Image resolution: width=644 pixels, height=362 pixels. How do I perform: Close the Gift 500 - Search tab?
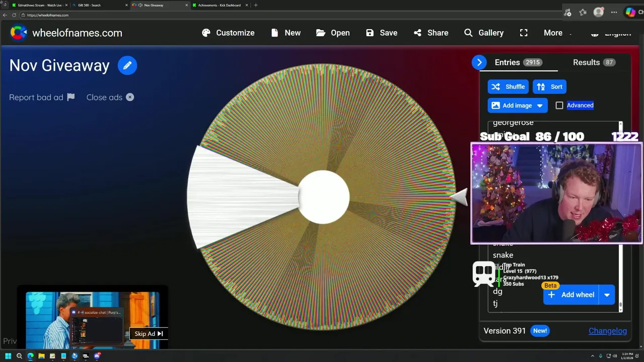click(x=126, y=5)
